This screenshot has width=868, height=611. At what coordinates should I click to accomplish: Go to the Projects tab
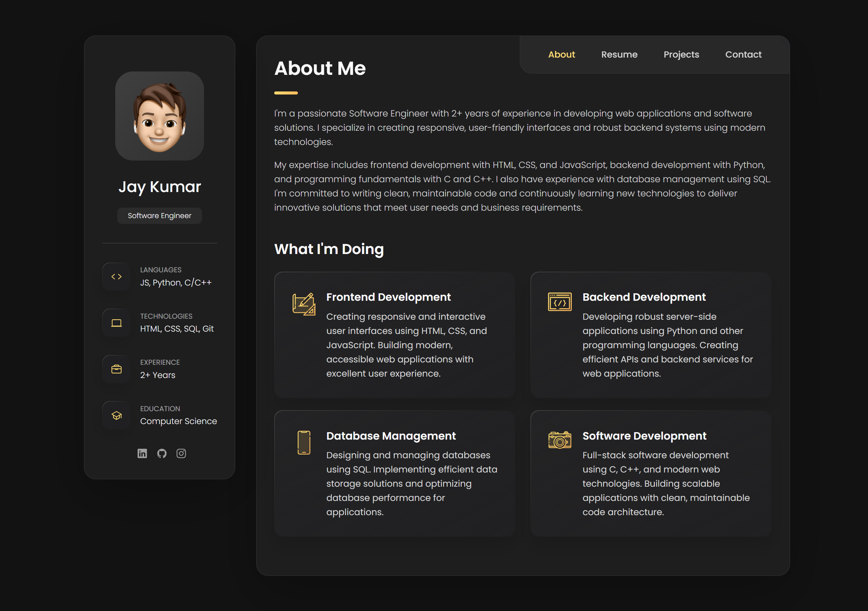click(x=681, y=55)
